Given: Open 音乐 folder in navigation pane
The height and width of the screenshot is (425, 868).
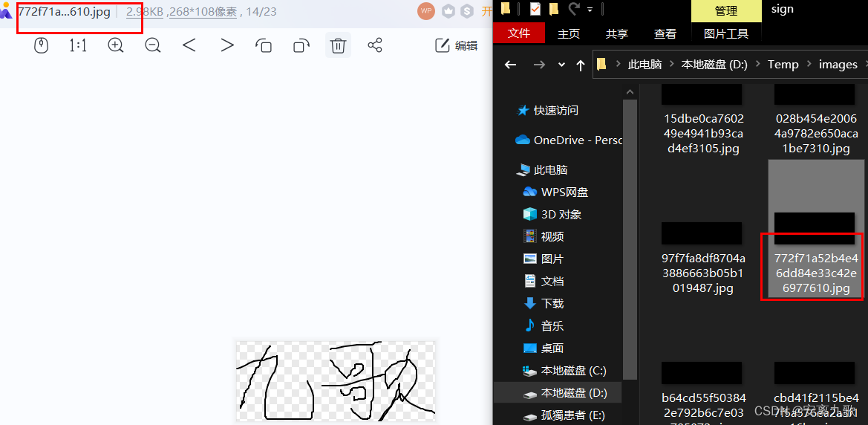Looking at the screenshot, I should pyautogui.click(x=543, y=325).
